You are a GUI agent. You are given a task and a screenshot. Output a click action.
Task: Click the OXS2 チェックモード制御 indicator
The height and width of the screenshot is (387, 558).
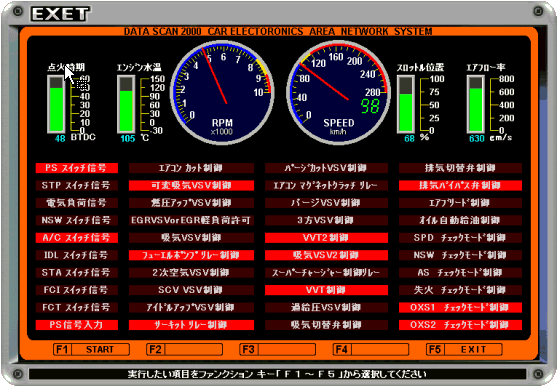tap(460, 325)
